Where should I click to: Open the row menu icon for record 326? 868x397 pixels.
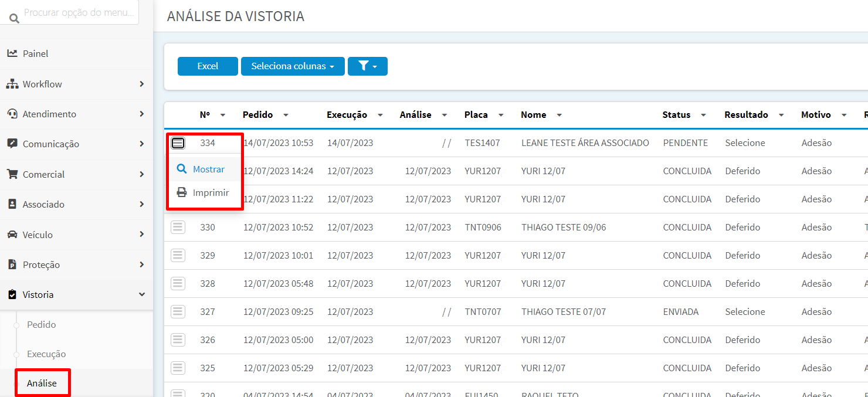[178, 340]
